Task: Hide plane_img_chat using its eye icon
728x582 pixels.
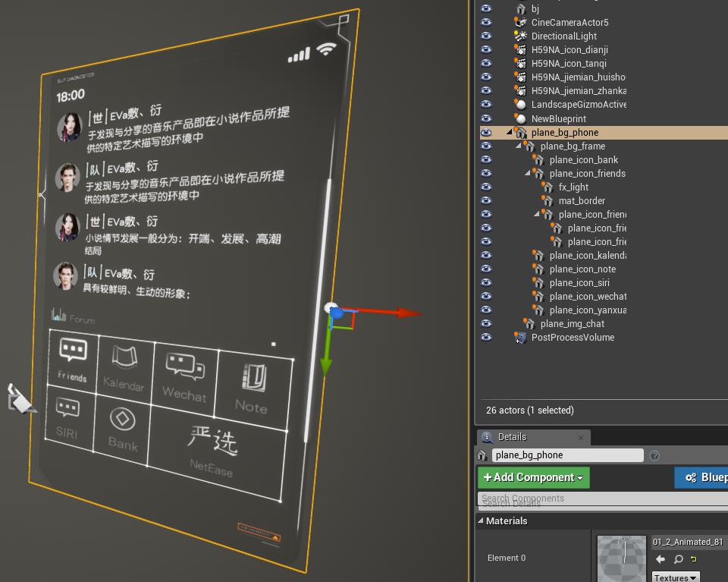Action: (x=486, y=323)
